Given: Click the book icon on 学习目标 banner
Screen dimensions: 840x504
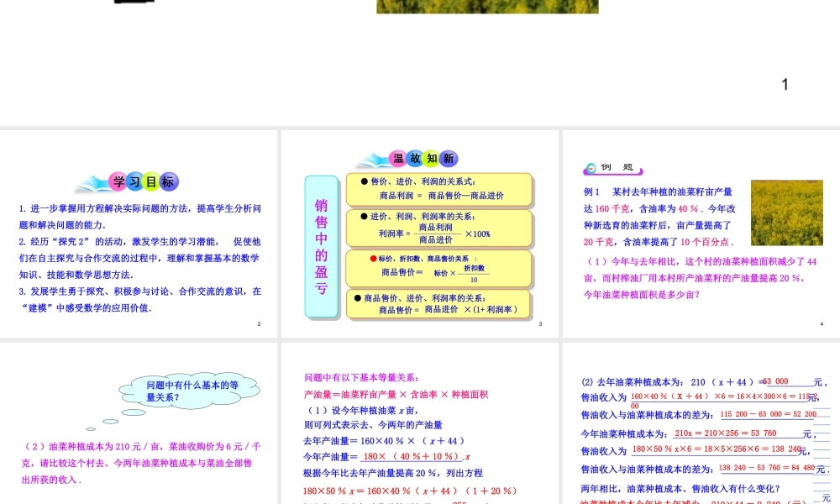Looking at the screenshot, I should (x=92, y=181).
